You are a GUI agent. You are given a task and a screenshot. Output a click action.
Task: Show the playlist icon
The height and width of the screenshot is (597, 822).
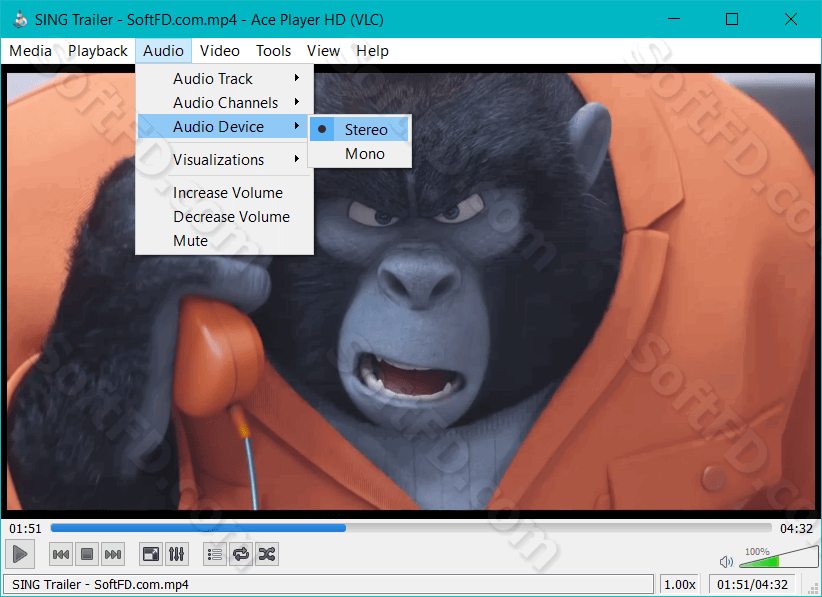click(x=215, y=554)
